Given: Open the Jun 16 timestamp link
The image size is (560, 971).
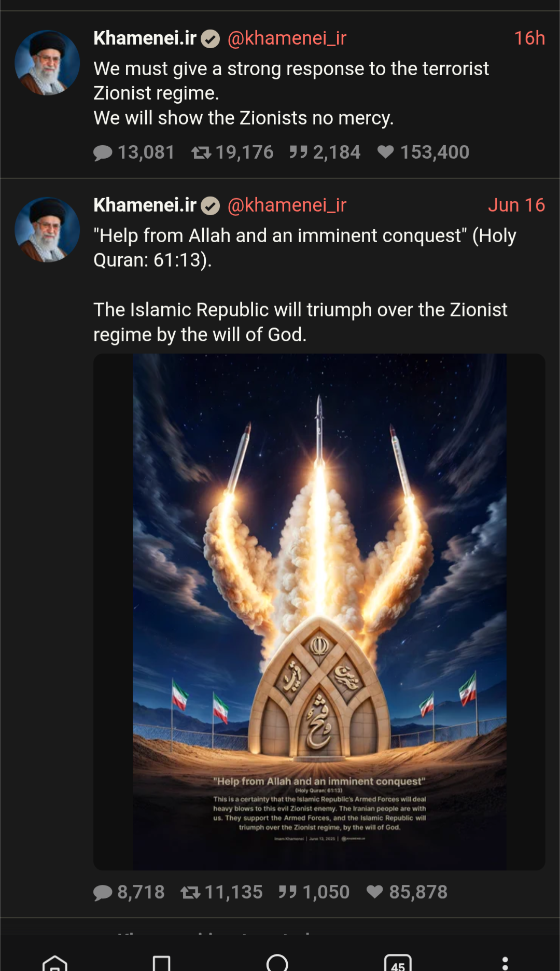Looking at the screenshot, I should click(x=516, y=205).
